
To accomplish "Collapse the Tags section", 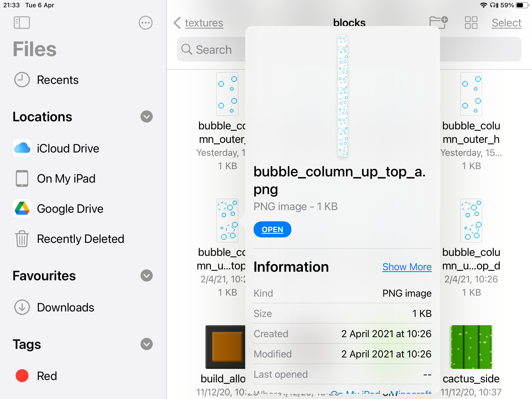I will point(147,344).
